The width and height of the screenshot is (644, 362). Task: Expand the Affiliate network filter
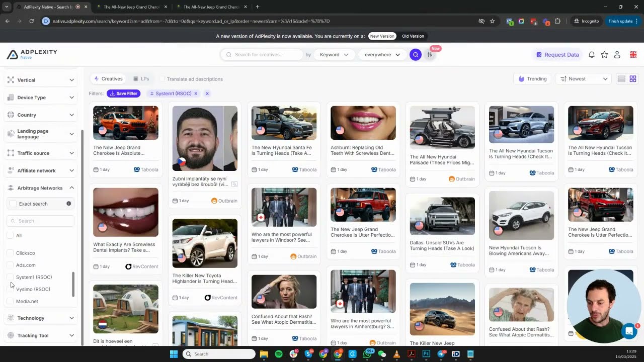click(41, 170)
